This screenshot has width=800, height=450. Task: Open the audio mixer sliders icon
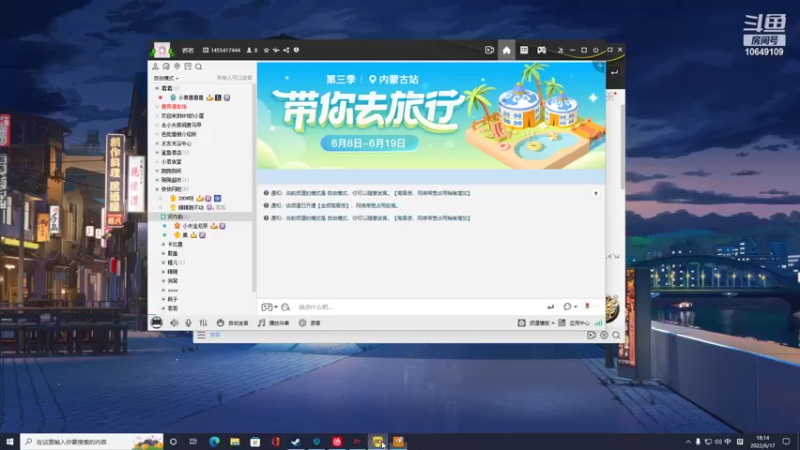[x=204, y=323]
